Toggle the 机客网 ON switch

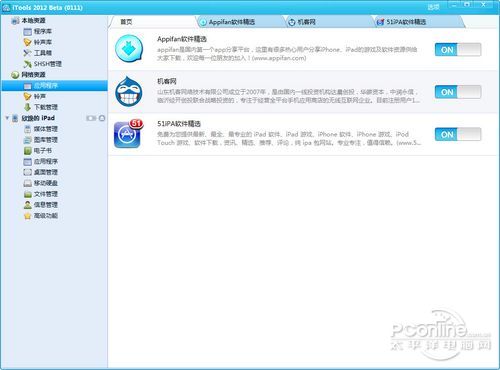coord(458,92)
